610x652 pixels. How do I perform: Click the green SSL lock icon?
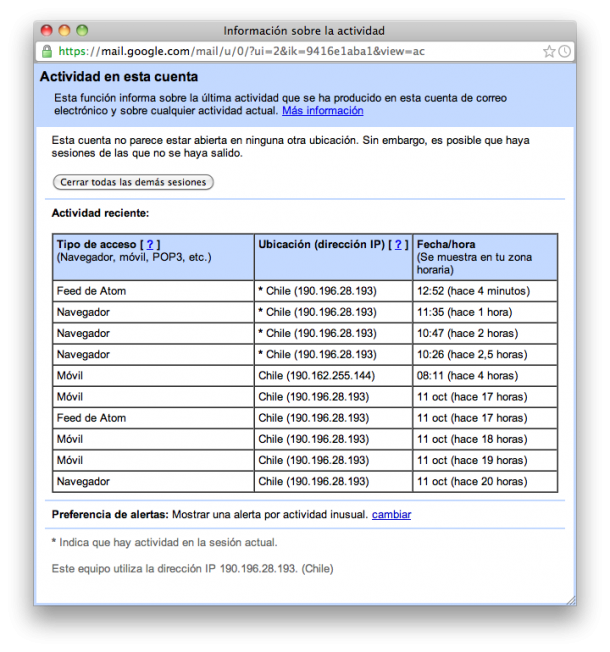click(46, 51)
